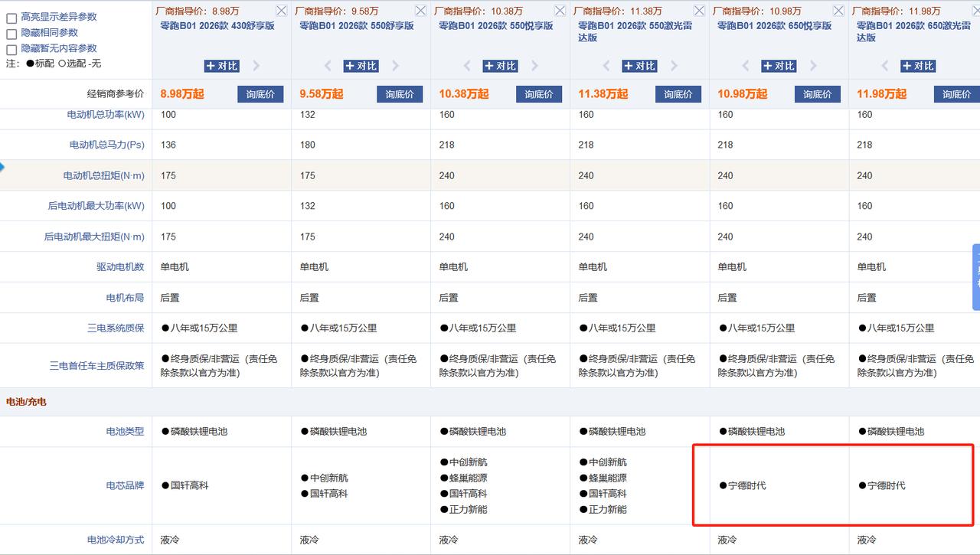Add 550激光雷达版 to comparison with +对比
980x555 pixels.
pos(639,66)
